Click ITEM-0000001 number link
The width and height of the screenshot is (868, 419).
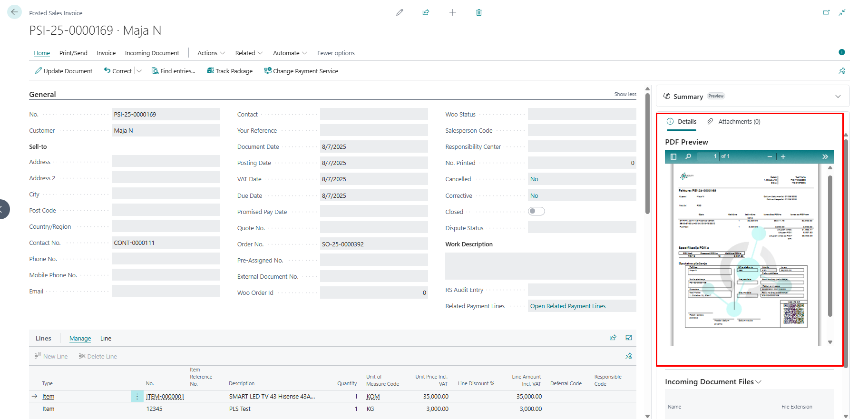pyautogui.click(x=165, y=397)
